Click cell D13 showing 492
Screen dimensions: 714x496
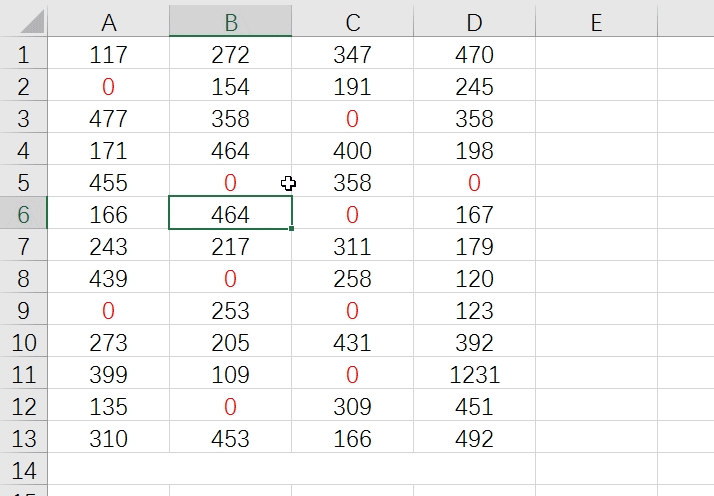(x=474, y=439)
